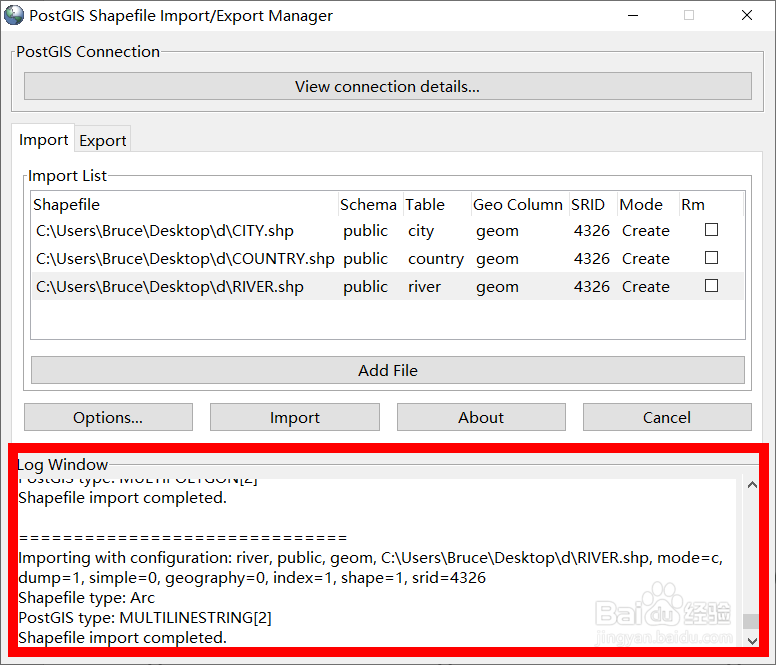776x665 pixels.
Task: Select the RIVER.shp shapefile path
Action: click(x=170, y=287)
